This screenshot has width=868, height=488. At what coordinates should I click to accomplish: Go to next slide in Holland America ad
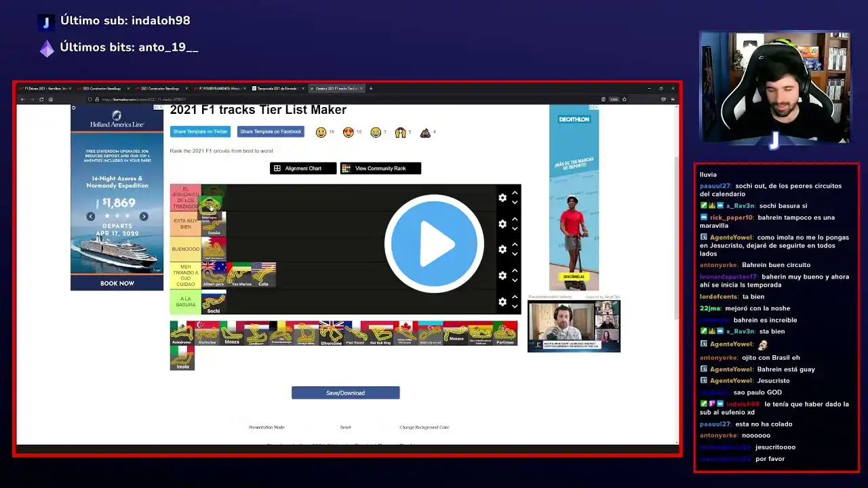144,216
